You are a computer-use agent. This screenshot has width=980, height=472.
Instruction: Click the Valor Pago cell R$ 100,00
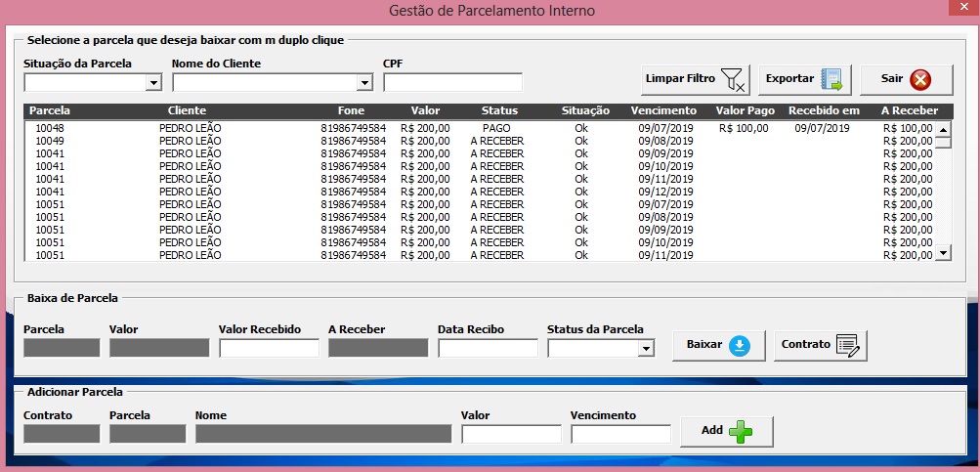coord(744,128)
